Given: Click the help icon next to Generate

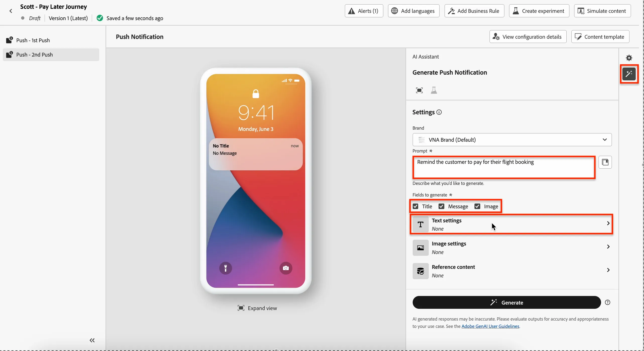Looking at the screenshot, I should click(x=608, y=302).
